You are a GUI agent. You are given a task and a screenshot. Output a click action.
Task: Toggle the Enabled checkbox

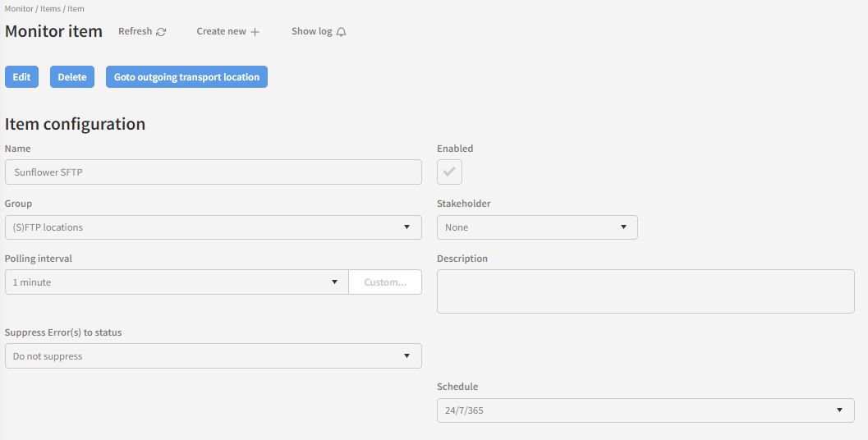point(449,172)
